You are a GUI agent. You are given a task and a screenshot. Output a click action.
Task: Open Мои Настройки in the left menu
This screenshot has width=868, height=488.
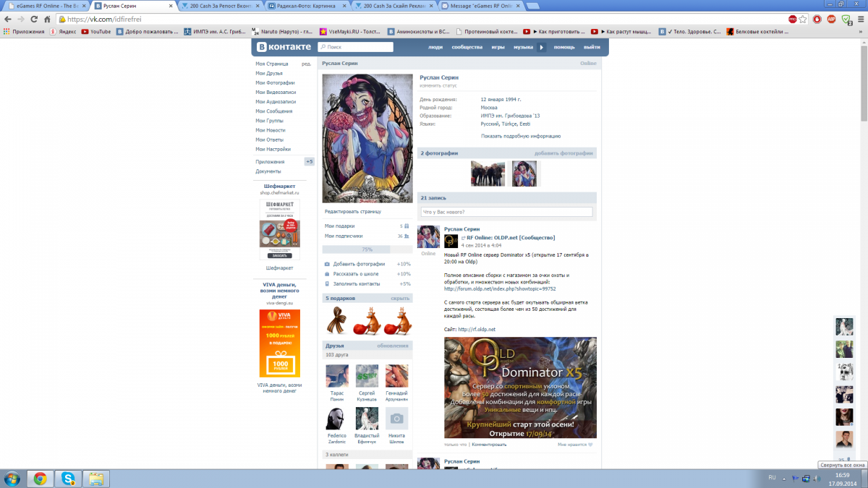273,149
